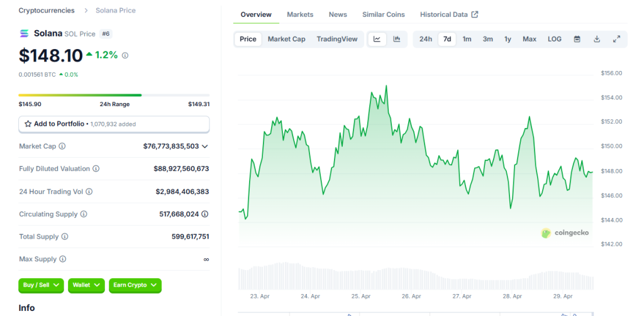Open the Similar Coins tab
This screenshot has width=644, height=316.
[384, 14]
